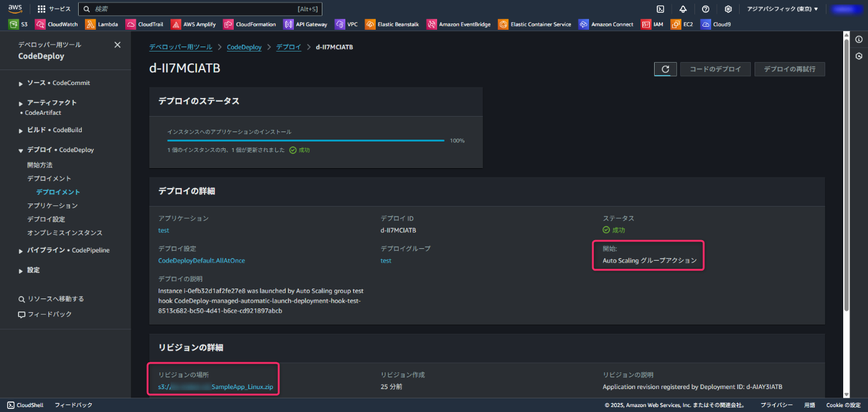Image resolution: width=868 pixels, height=412 pixels.
Task: Select デプロイメント parent item in sidebar
Action: [49, 179]
